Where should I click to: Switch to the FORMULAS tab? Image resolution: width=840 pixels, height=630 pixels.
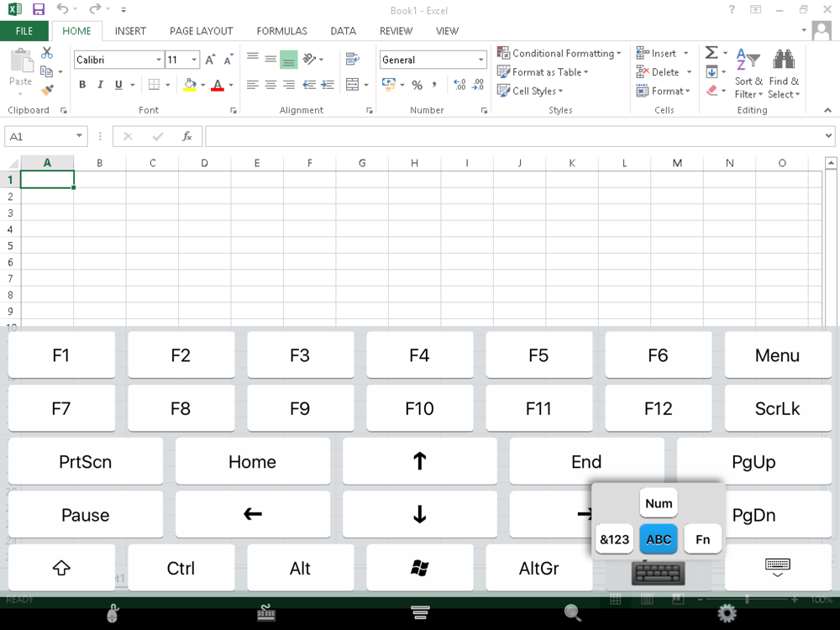[281, 31]
